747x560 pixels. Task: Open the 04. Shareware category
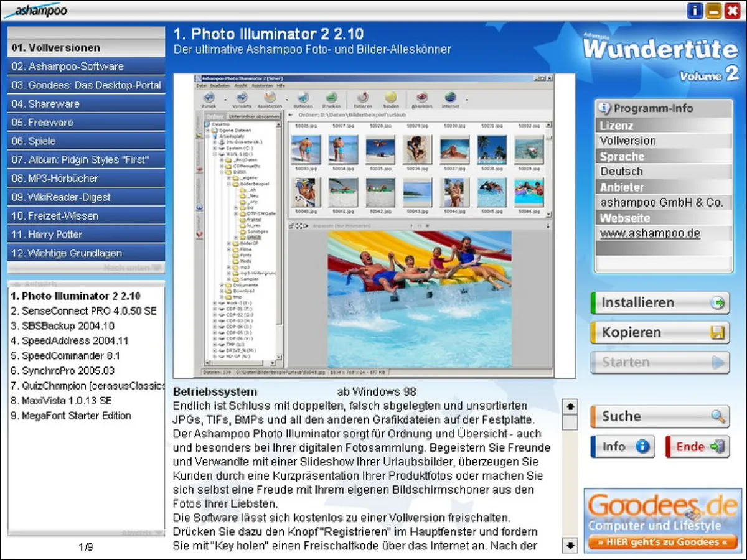(86, 104)
